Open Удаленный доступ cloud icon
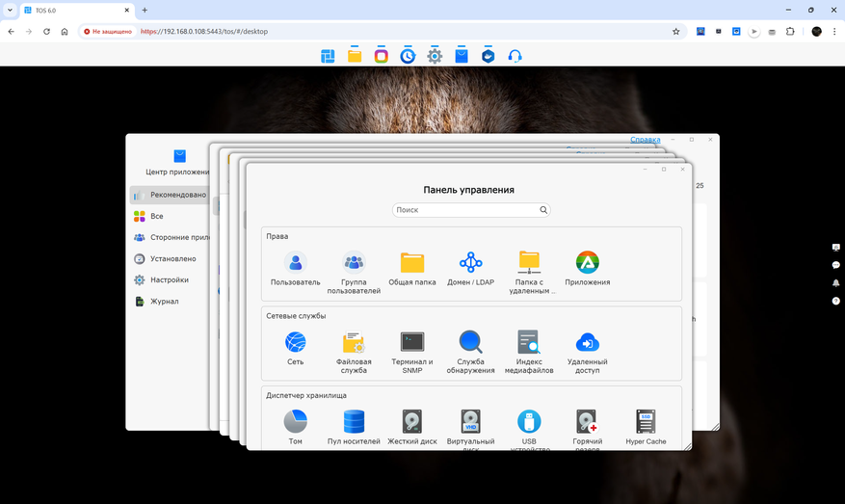The width and height of the screenshot is (845, 504). pyautogui.click(x=587, y=342)
